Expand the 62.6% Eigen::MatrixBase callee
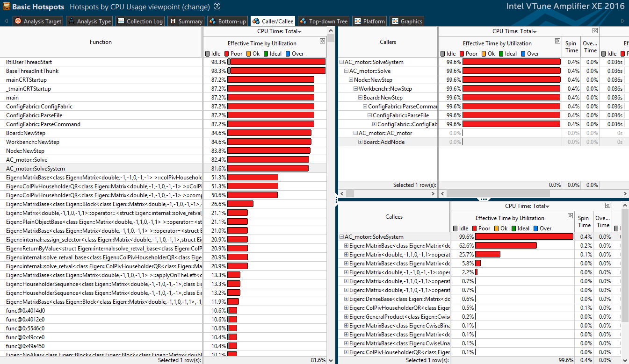Image resolution: width=629 pixels, height=364 pixels. tap(346, 246)
